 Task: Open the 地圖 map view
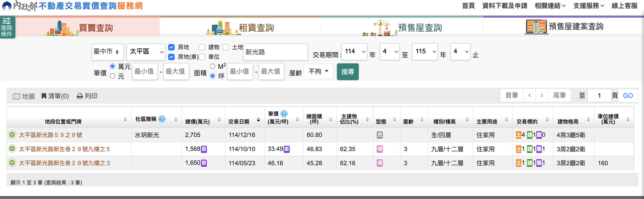pos(24,96)
